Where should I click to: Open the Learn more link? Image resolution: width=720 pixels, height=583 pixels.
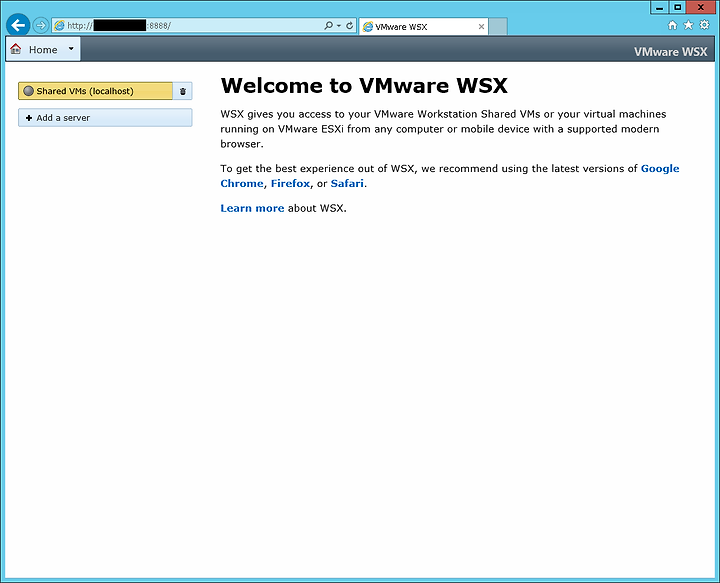coord(252,208)
